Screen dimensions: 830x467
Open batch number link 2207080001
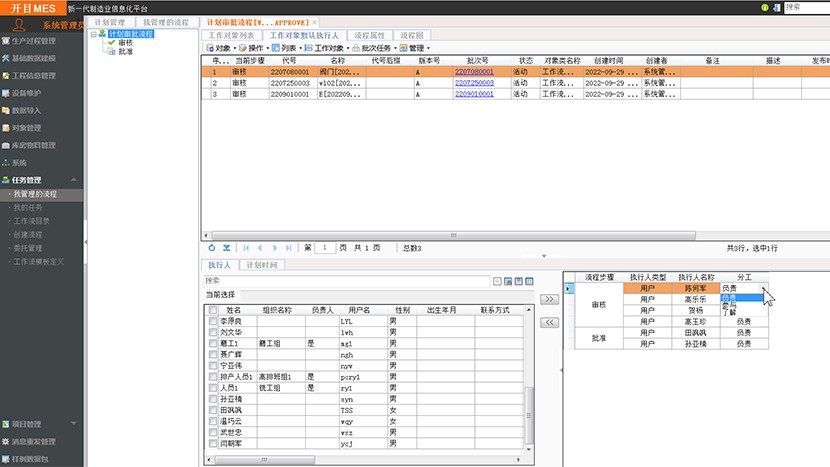474,72
